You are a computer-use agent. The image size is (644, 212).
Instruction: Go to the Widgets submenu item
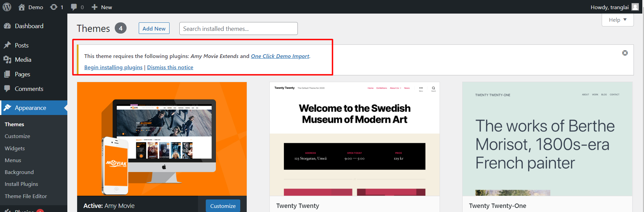pos(15,148)
